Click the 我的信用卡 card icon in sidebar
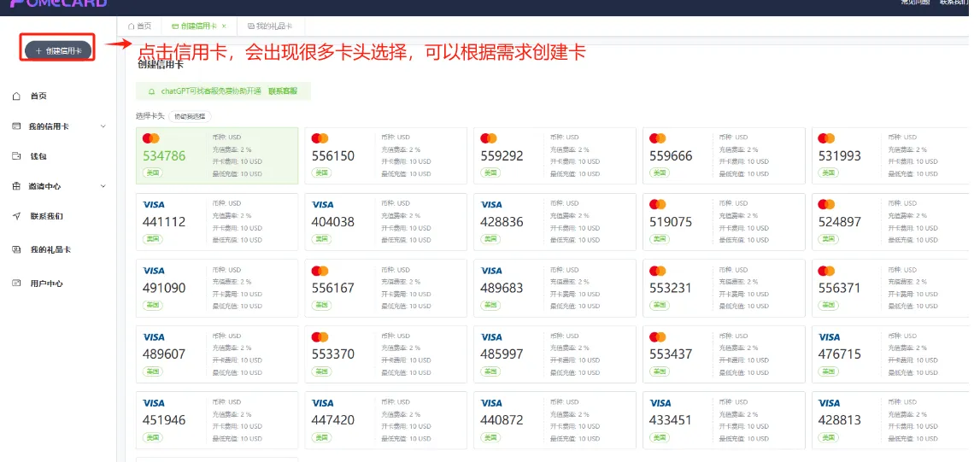Screen dimensions: 980x462 16,126
